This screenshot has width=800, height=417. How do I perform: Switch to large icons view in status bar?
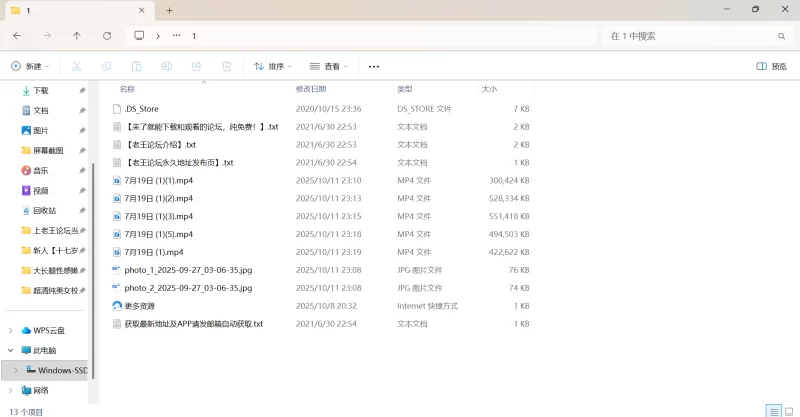(788, 410)
